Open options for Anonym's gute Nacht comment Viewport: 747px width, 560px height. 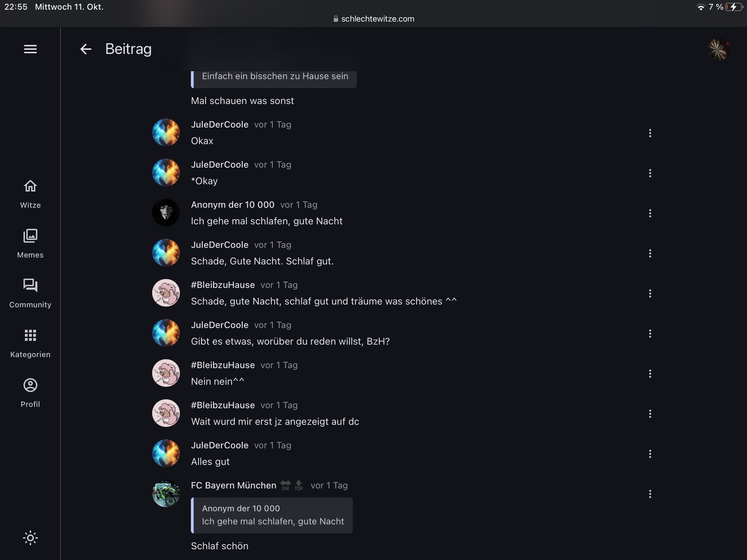click(650, 213)
